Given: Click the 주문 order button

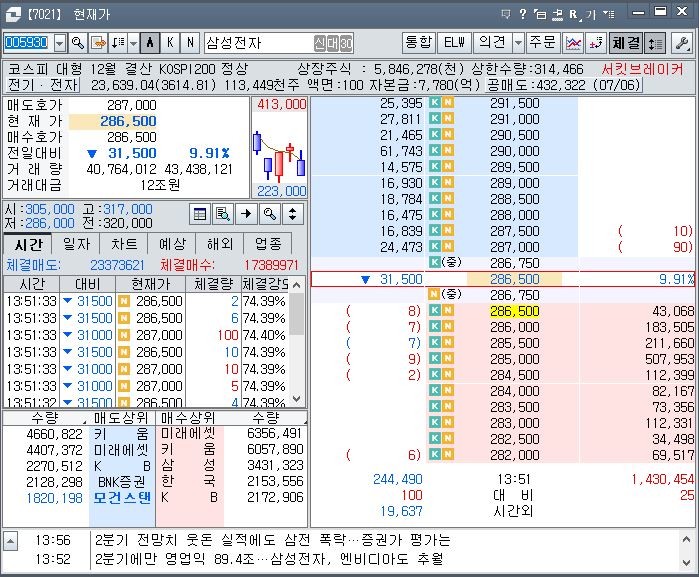Looking at the screenshot, I should 543,43.
